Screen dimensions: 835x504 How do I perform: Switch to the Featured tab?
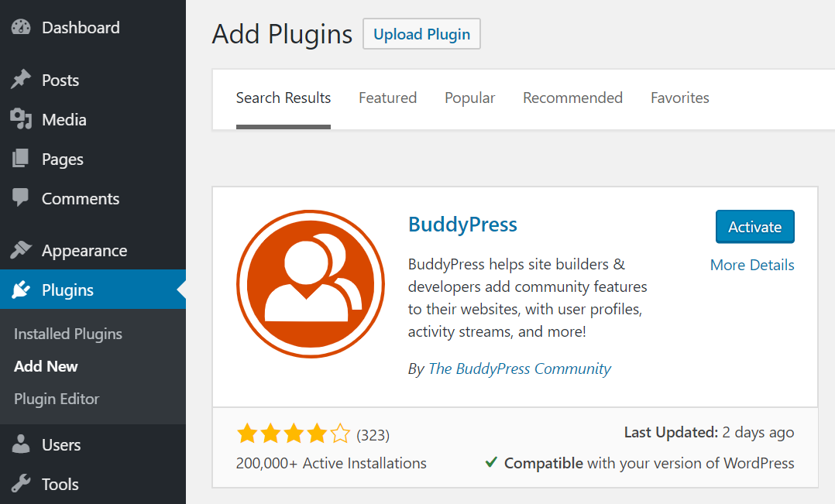(387, 98)
